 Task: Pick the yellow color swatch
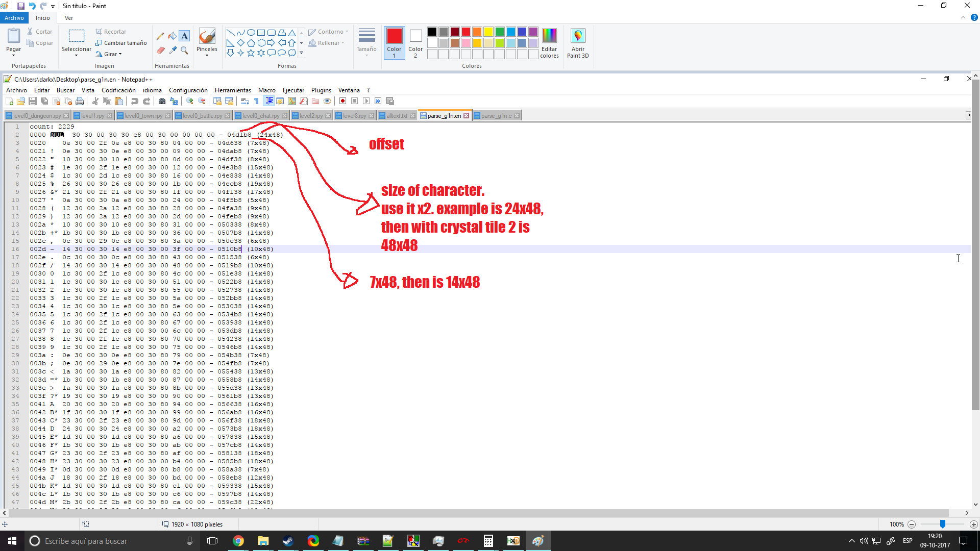pos(488,32)
